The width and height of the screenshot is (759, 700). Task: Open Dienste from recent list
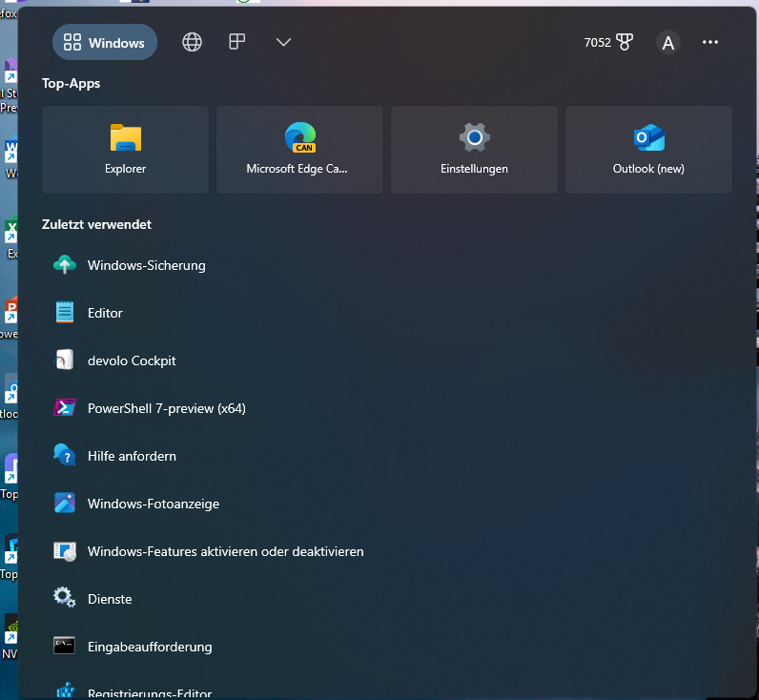tap(110, 599)
